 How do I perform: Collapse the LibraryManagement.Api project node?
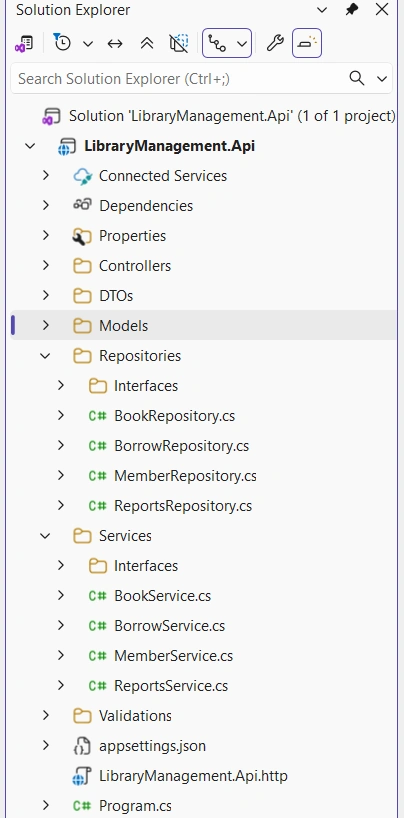pyautogui.click(x=30, y=146)
